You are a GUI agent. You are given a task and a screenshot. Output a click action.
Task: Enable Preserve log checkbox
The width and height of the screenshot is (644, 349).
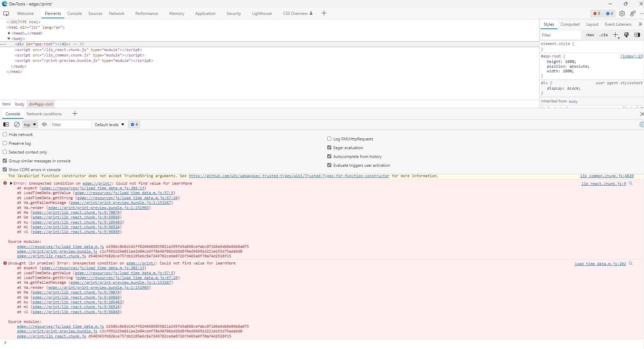[x=5, y=143]
